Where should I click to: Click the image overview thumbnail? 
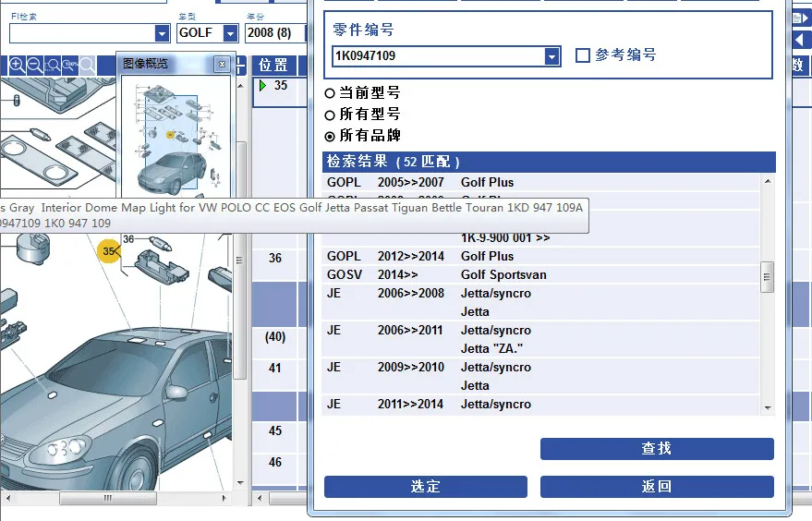click(176, 139)
